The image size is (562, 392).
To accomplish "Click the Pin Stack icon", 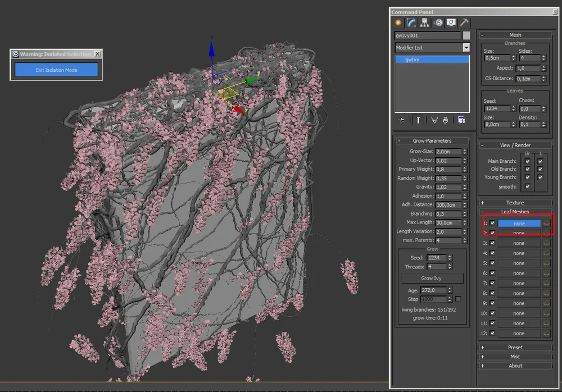I will (x=402, y=120).
